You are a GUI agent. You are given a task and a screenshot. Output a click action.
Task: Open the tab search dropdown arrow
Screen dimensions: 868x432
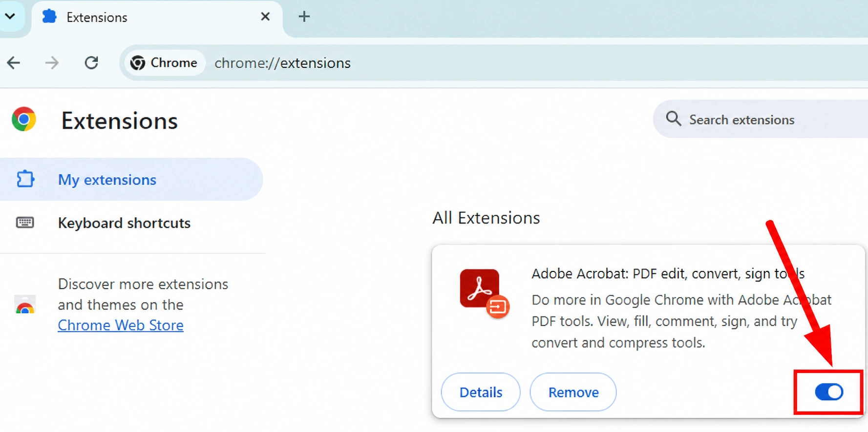pyautogui.click(x=10, y=17)
